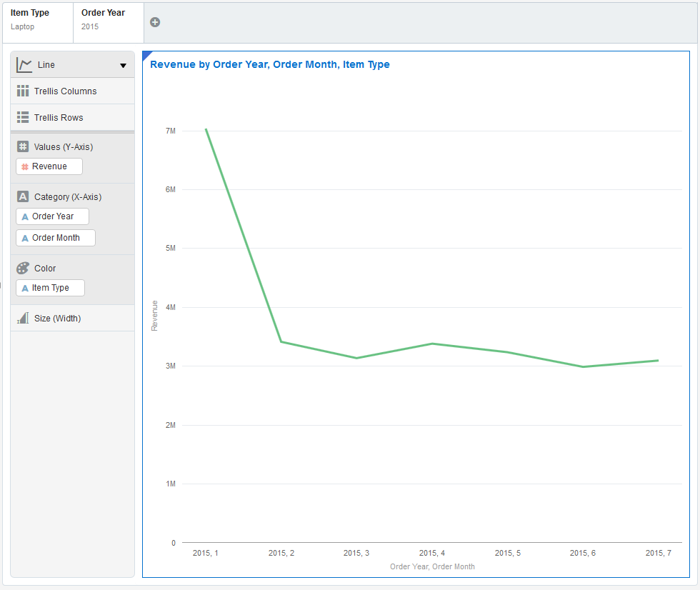Select the Order Year category pill
The width and height of the screenshot is (700, 590).
[52, 216]
